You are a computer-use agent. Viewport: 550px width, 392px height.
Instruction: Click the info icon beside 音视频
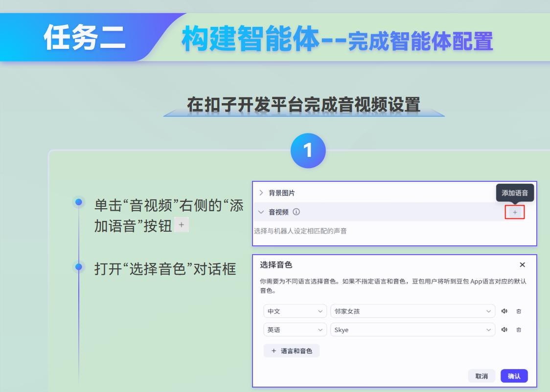pos(297,212)
